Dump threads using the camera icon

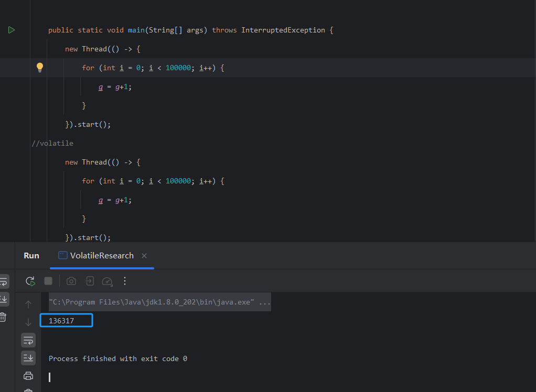pos(71,281)
